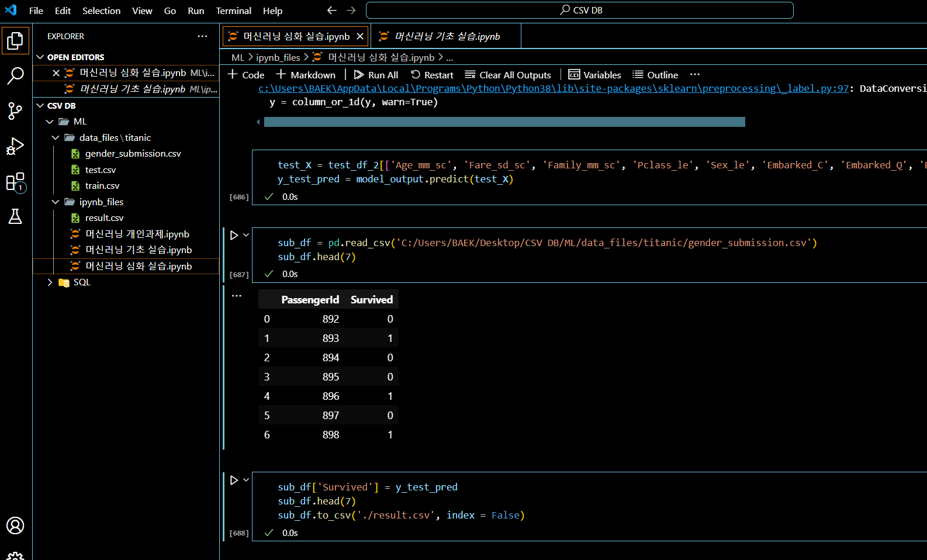Click the go back arrow
927x560 pixels.
click(x=331, y=11)
